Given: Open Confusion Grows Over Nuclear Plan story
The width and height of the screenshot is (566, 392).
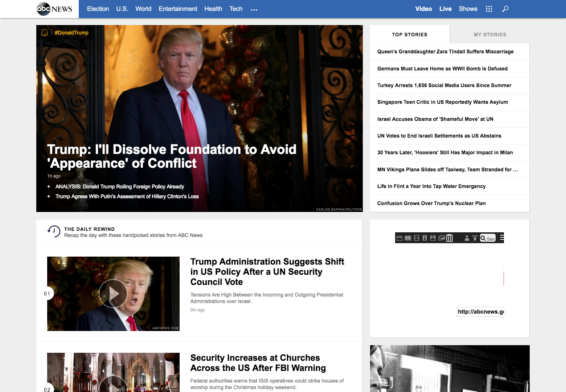Looking at the screenshot, I should tap(431, 203).
